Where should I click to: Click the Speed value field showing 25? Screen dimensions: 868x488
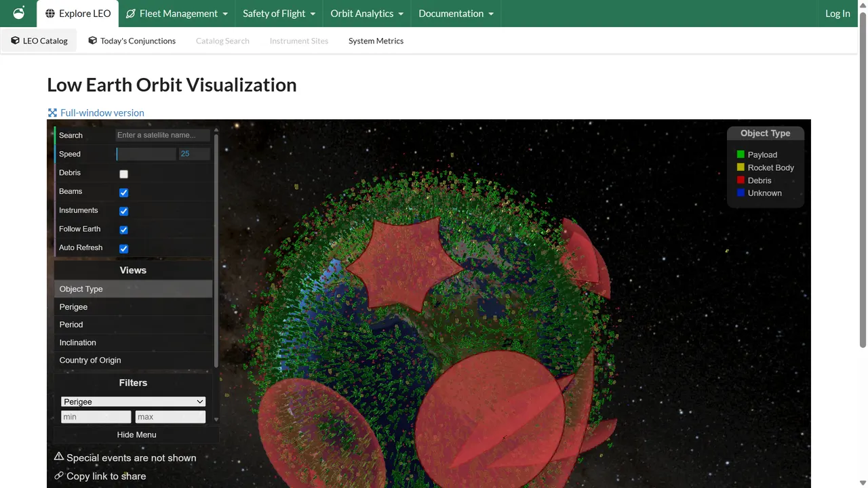[x=194, y=154]
